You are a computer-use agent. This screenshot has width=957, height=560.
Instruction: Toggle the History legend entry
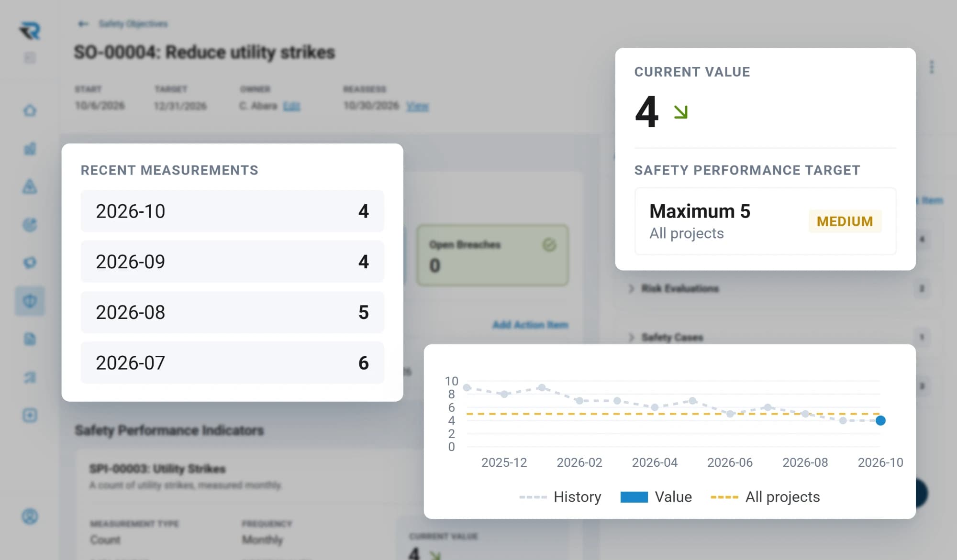pos(560,497)
